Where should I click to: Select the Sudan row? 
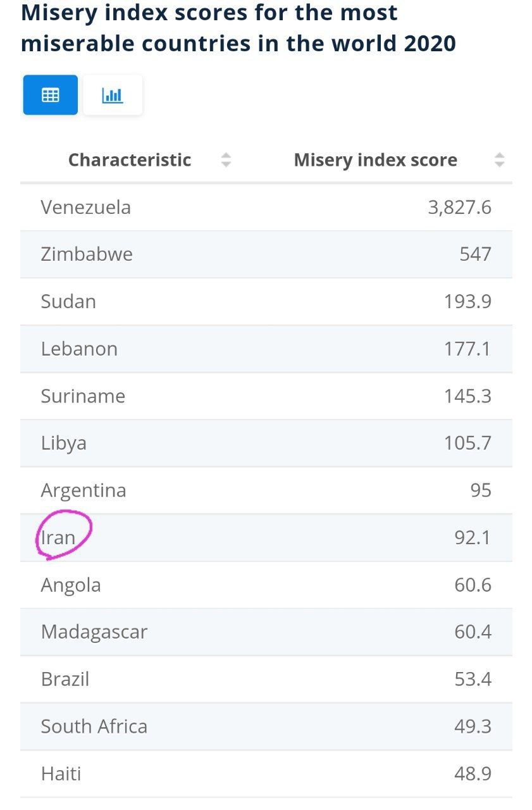(x=266, y=302)
